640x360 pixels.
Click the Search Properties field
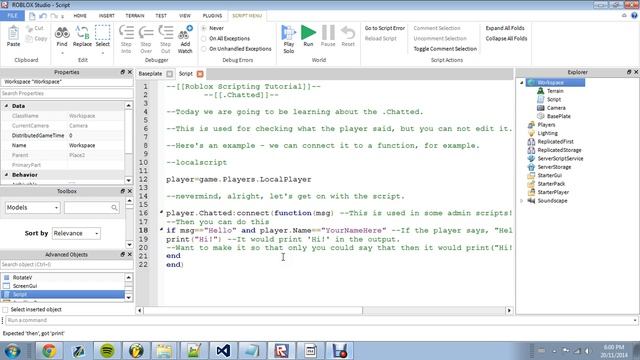coord(67,93)
